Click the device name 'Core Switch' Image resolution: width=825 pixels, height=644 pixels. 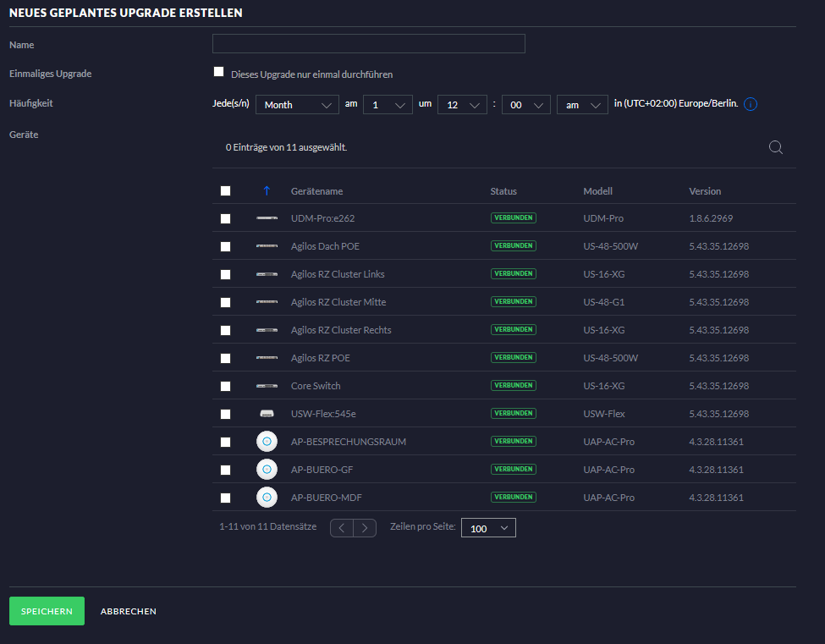pos(316,386)
